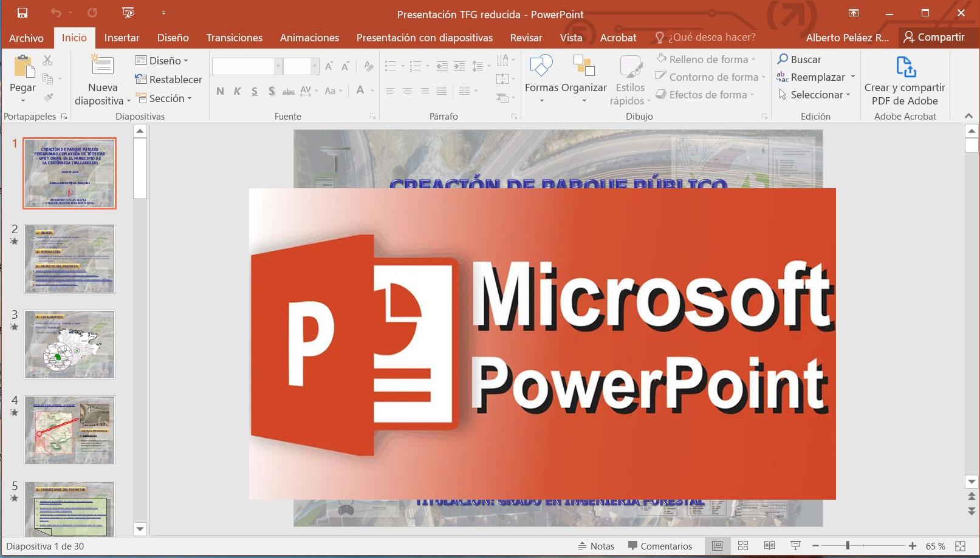Open Formas shapes gallery
The height and width of the screenshot is (558, 980).
541,78
